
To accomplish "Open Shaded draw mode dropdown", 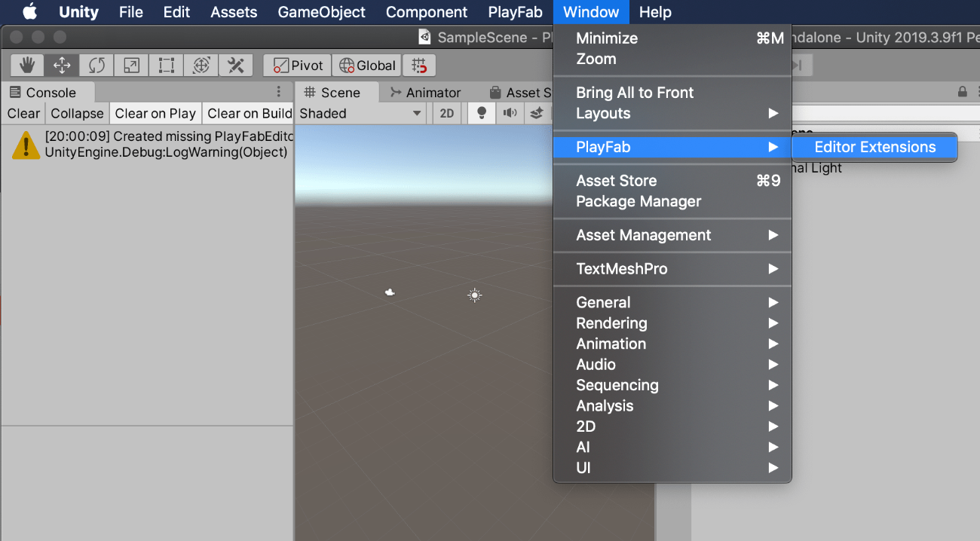I will click(361, 113).
